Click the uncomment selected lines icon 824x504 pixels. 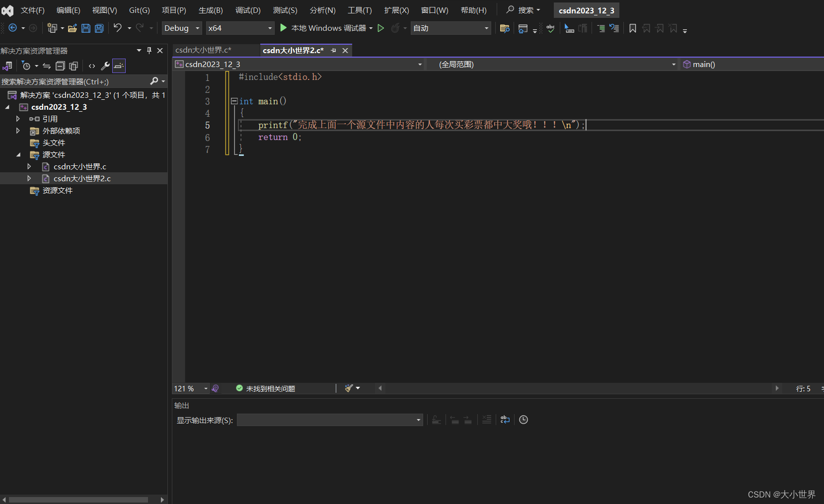(x=614, y=28)
